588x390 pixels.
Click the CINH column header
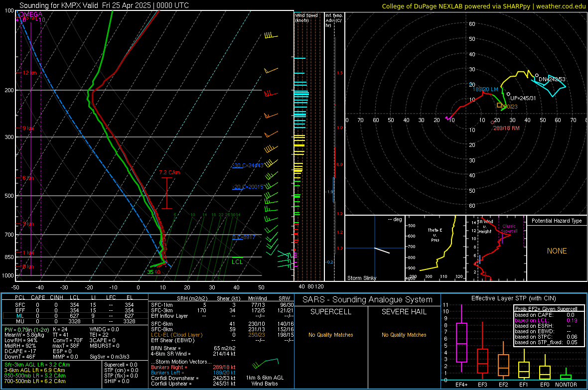tap(56, 297)
